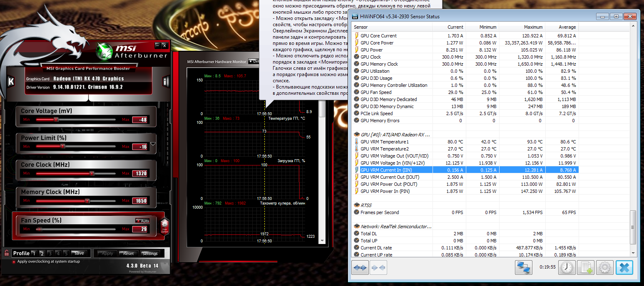Viewport: 644px width, 286px height.
Task: Click the gauge icon beside Current DL rate
Action: coord(356,248)
